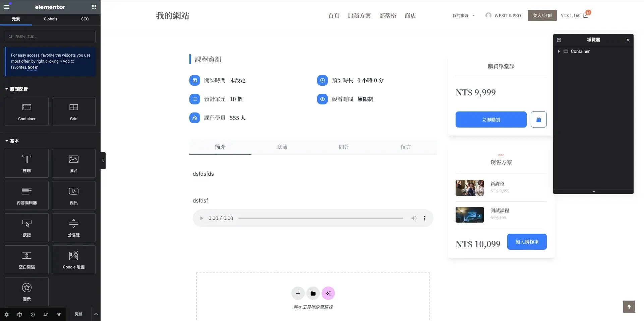Viewport: 644px width, 321px height.
Task: Open the Elementor hamburger menu
Action: [x=7, y=7]
